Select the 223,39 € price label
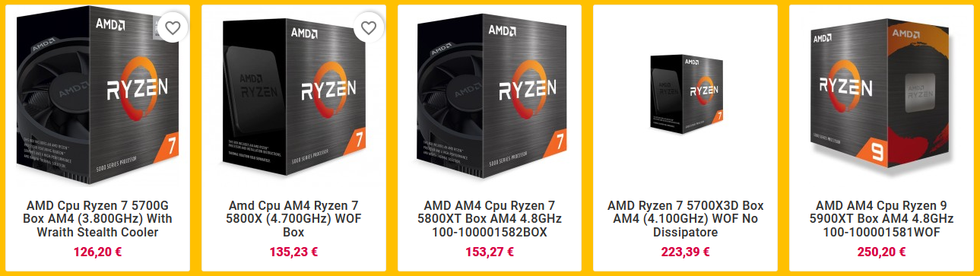Screen dimensions: 980x276 (686, 252)
